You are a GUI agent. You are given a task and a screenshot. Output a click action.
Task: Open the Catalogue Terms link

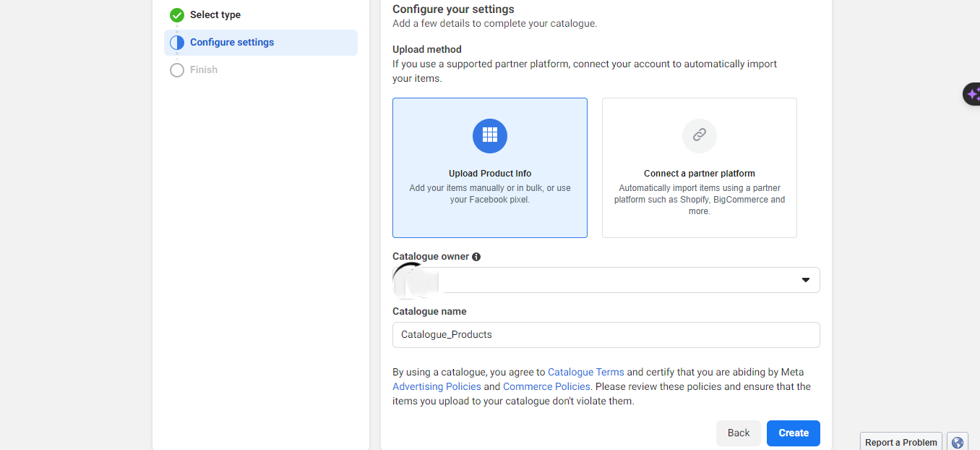(x=585, y=373)
